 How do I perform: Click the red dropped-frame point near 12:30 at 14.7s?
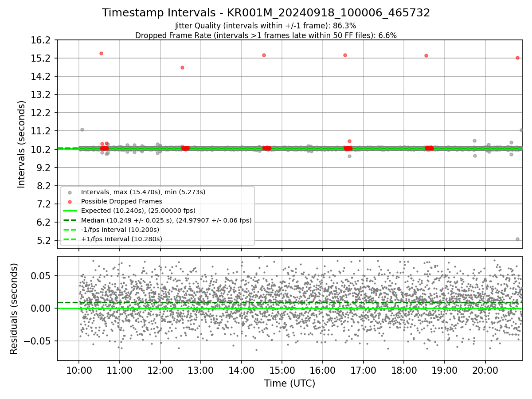point(182,67)
